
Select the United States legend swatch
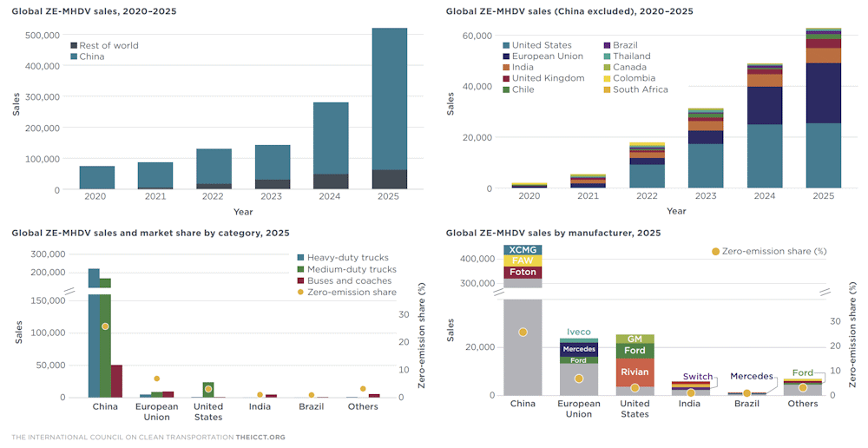506,45
